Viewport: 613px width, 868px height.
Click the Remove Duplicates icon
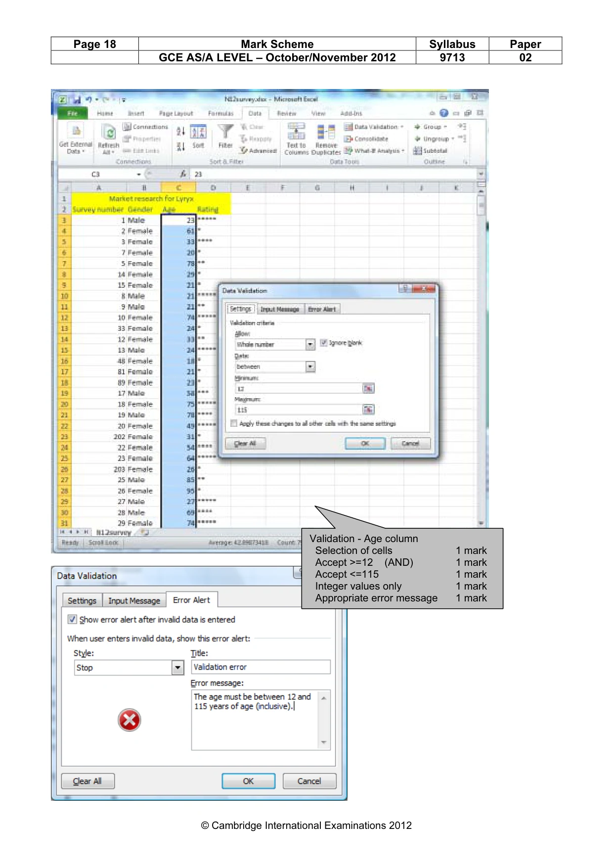coord(326,132)
